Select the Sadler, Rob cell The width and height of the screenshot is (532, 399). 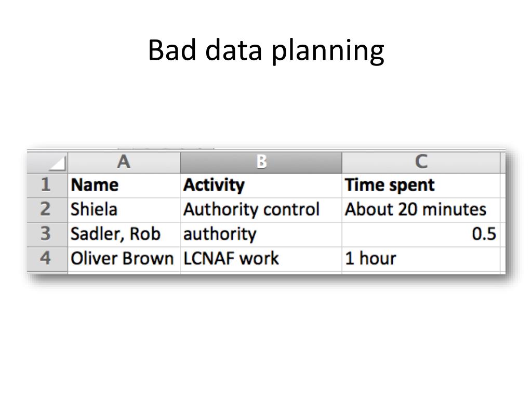pos(124,234)
